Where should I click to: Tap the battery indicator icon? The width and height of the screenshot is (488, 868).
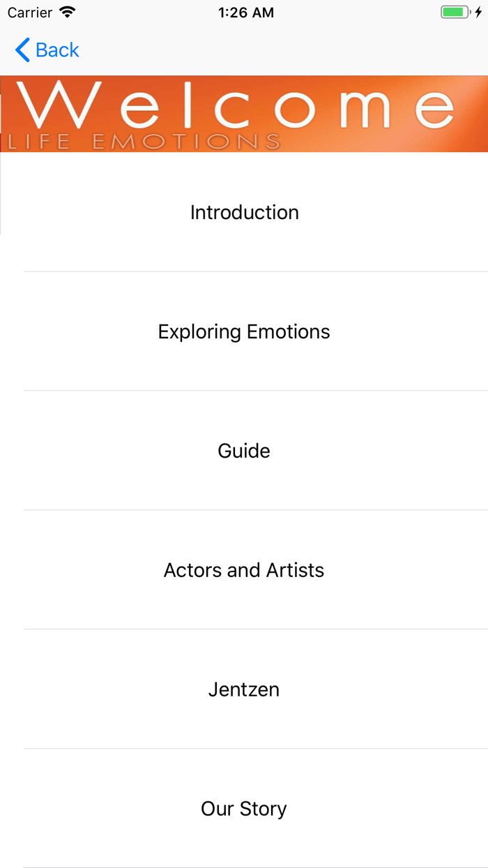(455, 11)
